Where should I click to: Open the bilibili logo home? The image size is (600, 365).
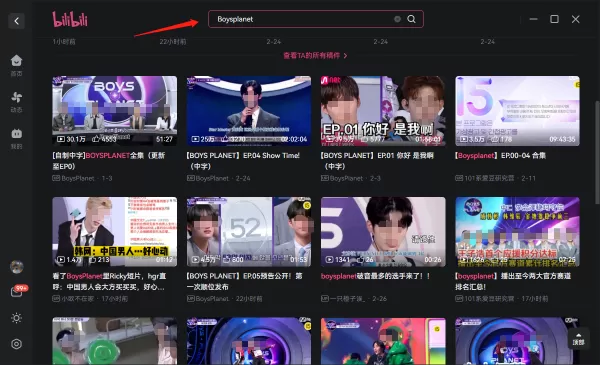tap(70, 19)
